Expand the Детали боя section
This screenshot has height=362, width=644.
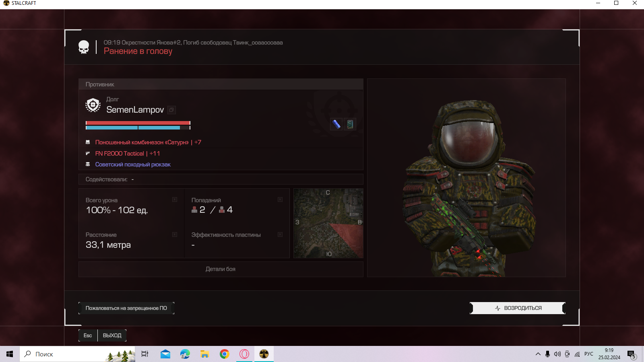(221, 269)
